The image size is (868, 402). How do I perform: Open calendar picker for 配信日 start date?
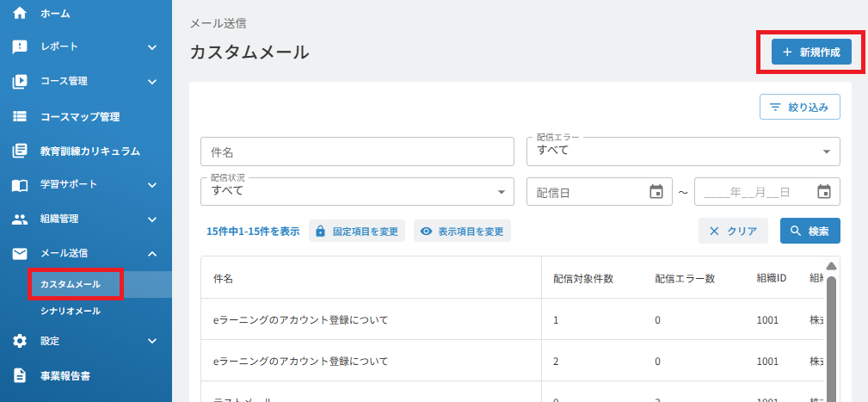tap(656, 192)
